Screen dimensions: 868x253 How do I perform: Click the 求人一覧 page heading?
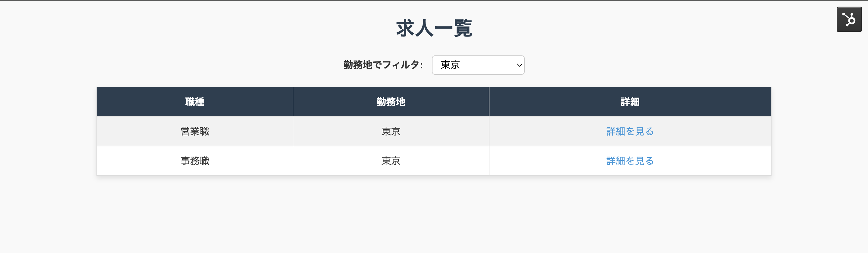pyautogui.click(x=434, y=28)
